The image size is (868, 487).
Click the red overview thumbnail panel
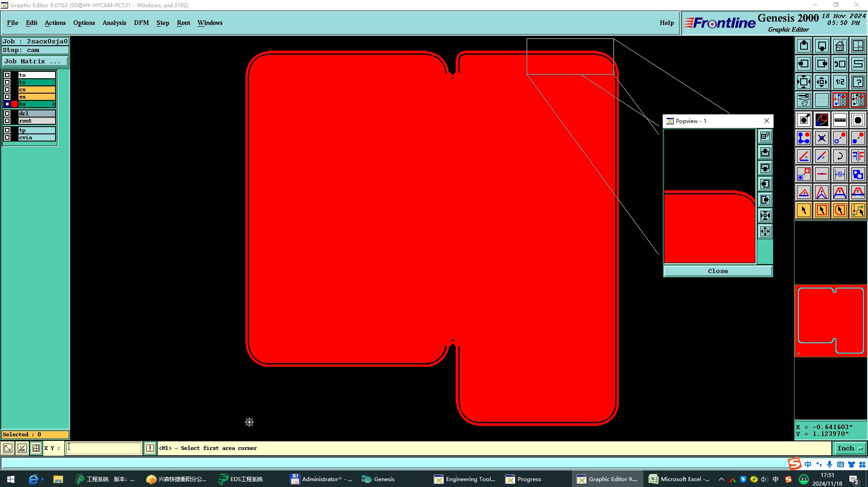831,321
